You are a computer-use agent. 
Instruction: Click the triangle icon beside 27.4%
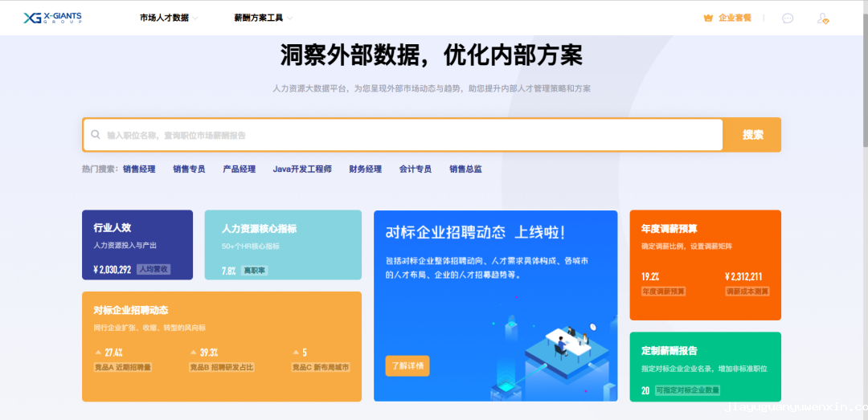point(98,353)
